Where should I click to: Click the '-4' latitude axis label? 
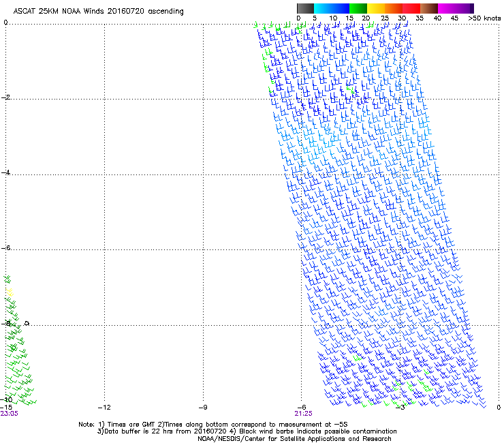click(x=5, y=172)
